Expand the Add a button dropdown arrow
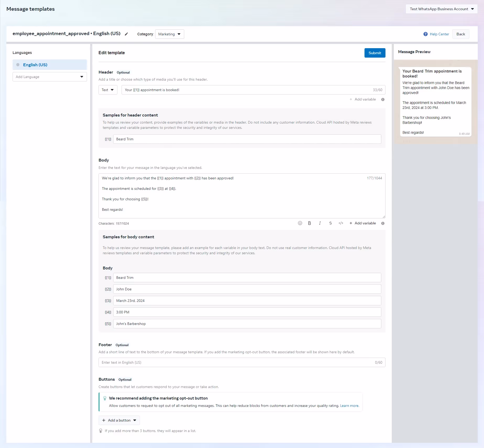This screenshot has width=484, height=448. coord(135,420)
